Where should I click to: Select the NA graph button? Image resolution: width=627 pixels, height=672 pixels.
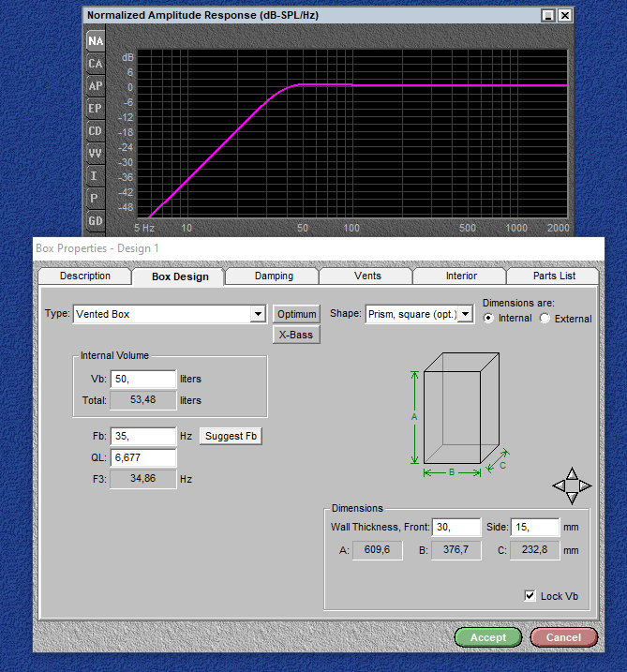[96, 41]
